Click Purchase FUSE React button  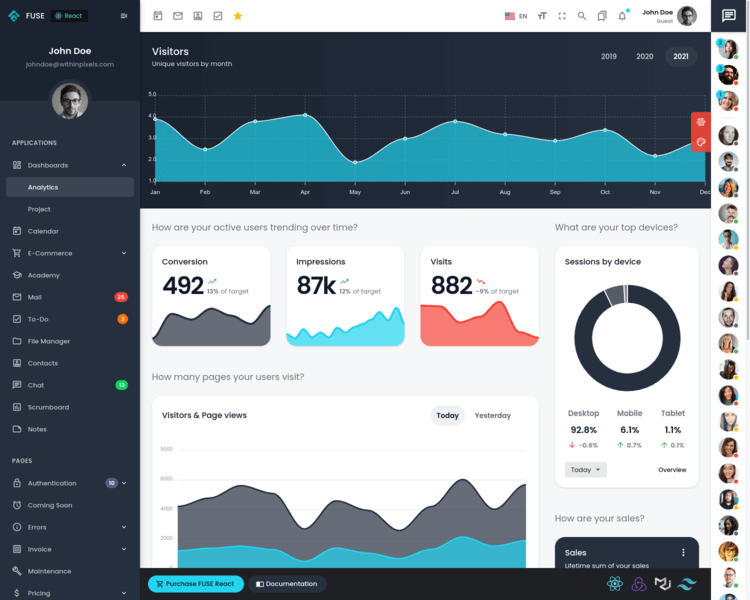click(196, 584)
